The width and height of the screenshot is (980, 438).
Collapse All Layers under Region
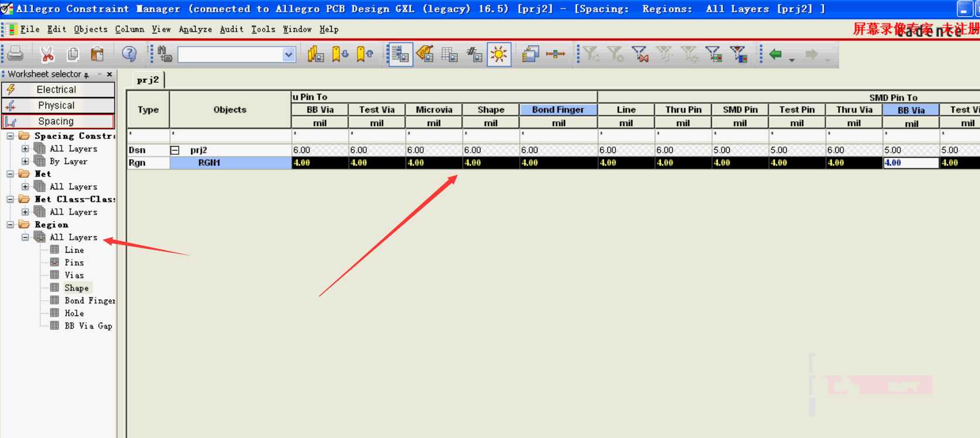pyautogui.click(x=25, y=237)
